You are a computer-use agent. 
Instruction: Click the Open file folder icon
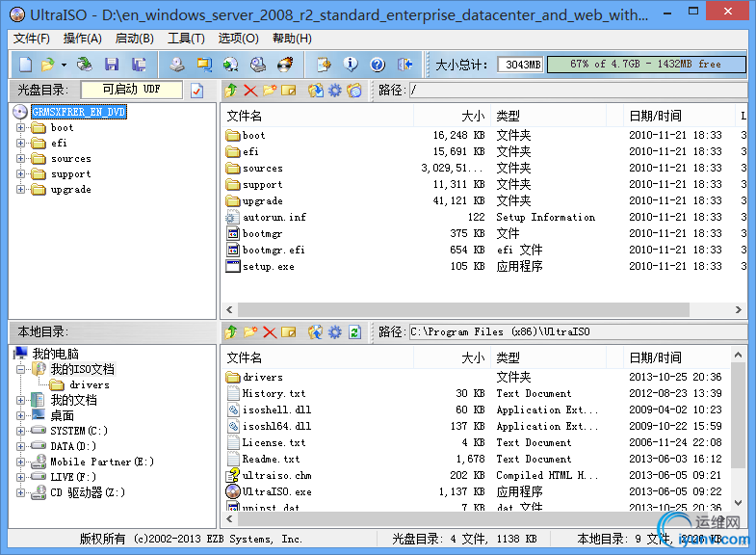point(48,65)
